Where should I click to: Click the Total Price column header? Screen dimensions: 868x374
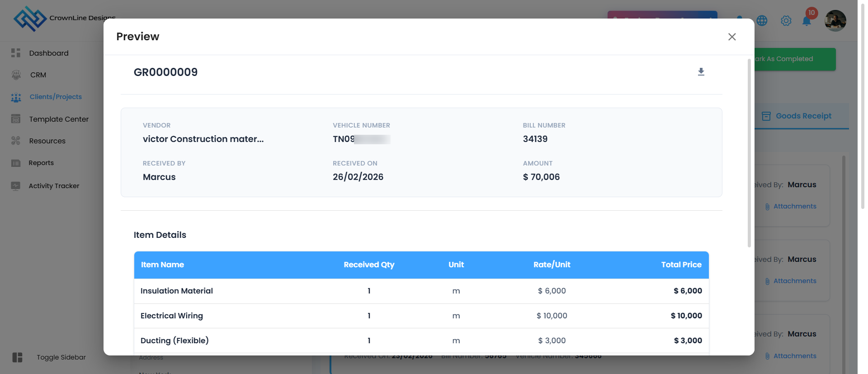(681, 265)
